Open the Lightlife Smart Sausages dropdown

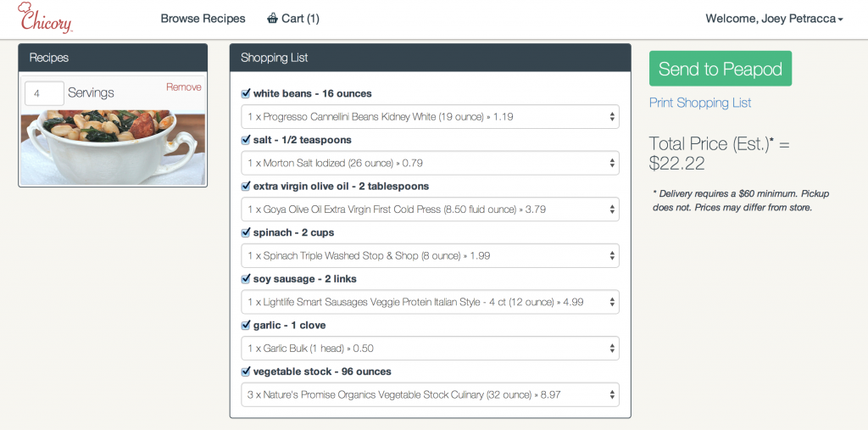[x=430, y=302]
